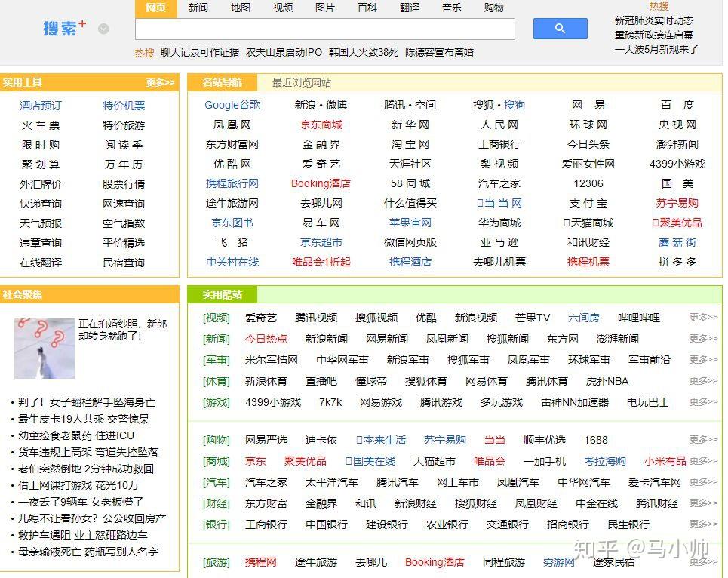This screenshot has width=728, height=578.
Task: Open the 最近浏览网站 tab
Action: [x=301, y=83]
